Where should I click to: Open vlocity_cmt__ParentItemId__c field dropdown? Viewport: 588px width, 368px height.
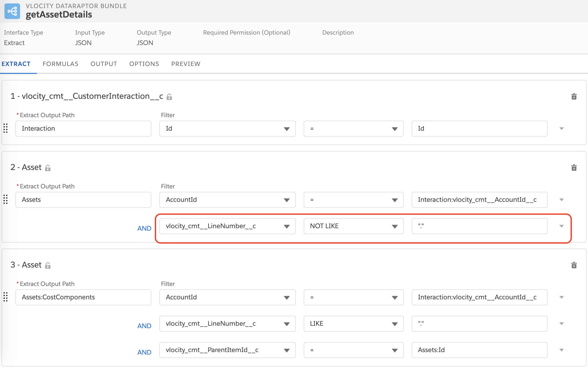(x=227, y=350)
